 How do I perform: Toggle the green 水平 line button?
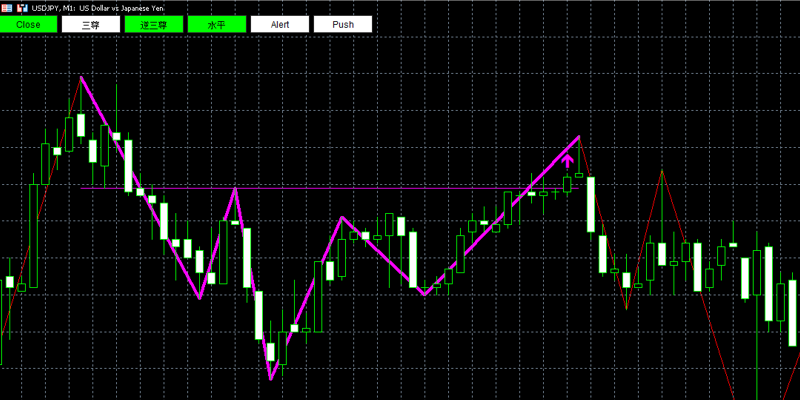217,24
